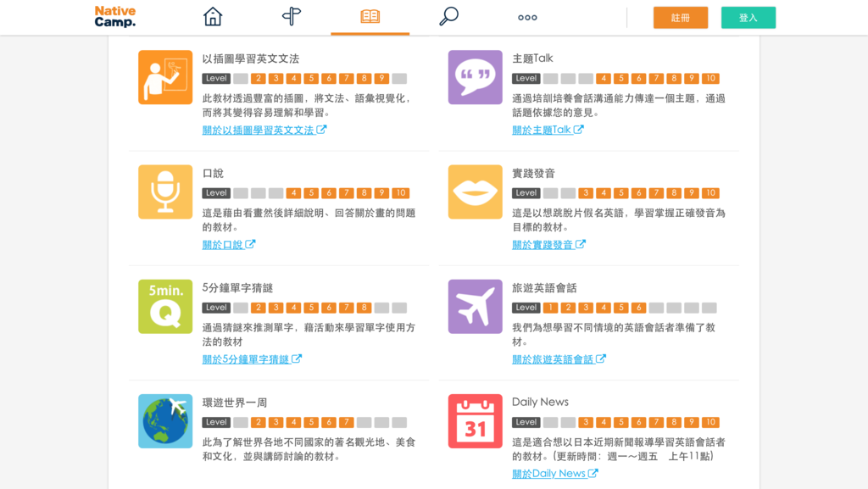Viewport: 868px width, 489px height.
Task: Click the Daily News title
Action: 540,402
